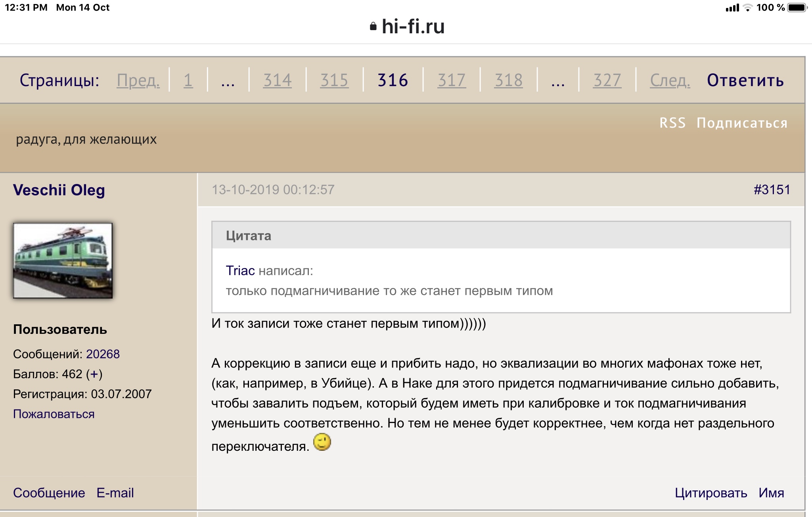Screen dimensions: 812x517
Task: Jump to last page 327
Action: pos(607,80)
